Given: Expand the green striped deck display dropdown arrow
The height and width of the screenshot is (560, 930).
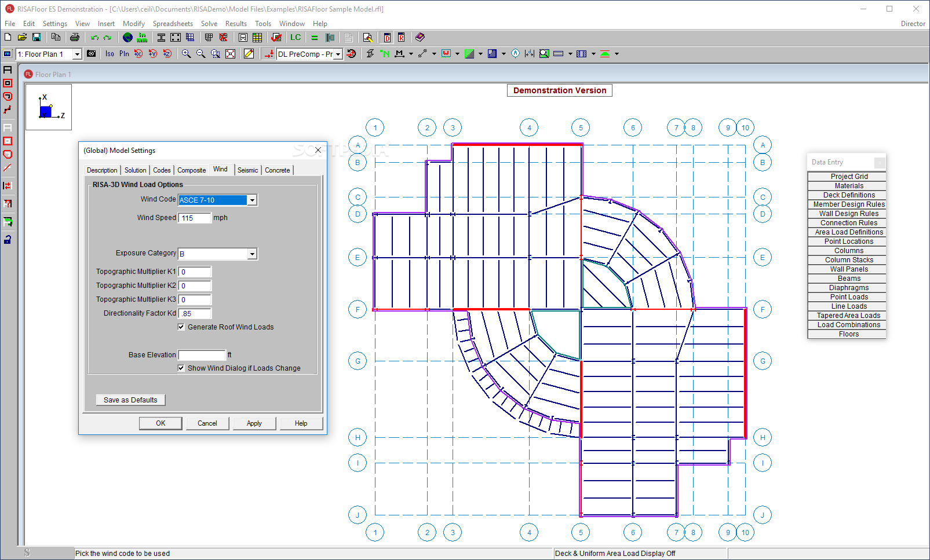Looking at the screenshot, I should click(x=480, y=54).
